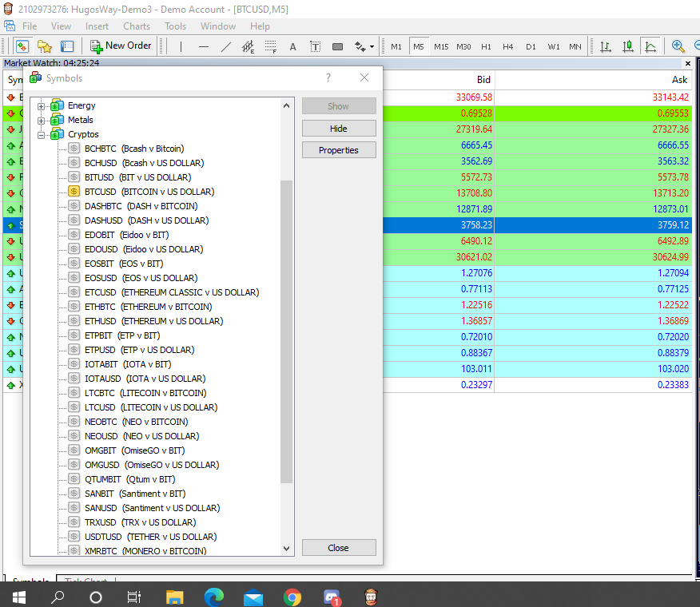Open the Insert menu
The image size is (700, 607).
click(x=97, y=26)
